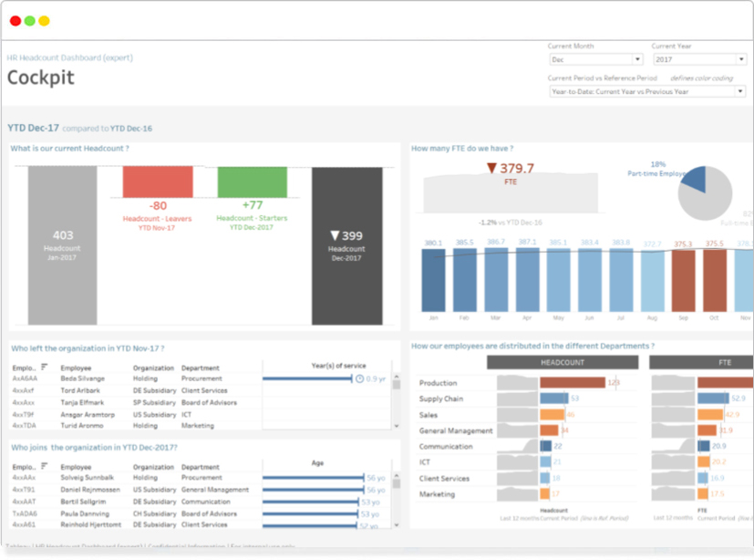Select the HEADCOUNT column header tab
The image size is (754, 560).
click(x=563, y=363)
